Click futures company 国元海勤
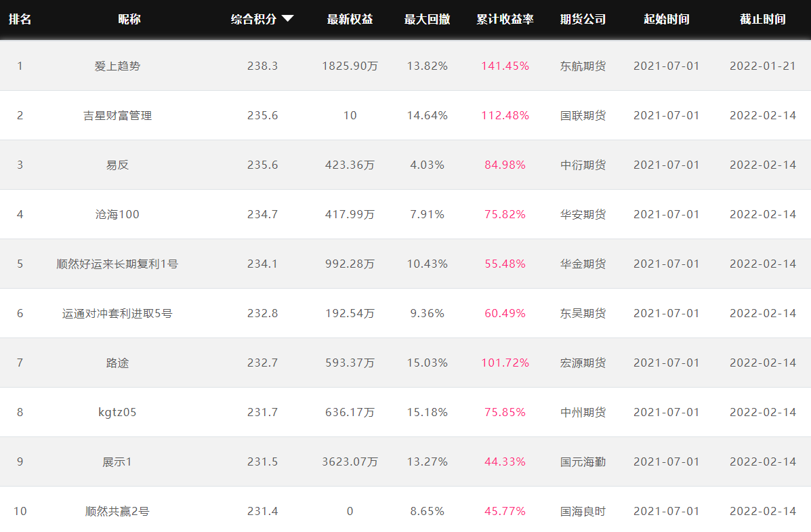Viewport: 811px width, 532px height. 583,462
